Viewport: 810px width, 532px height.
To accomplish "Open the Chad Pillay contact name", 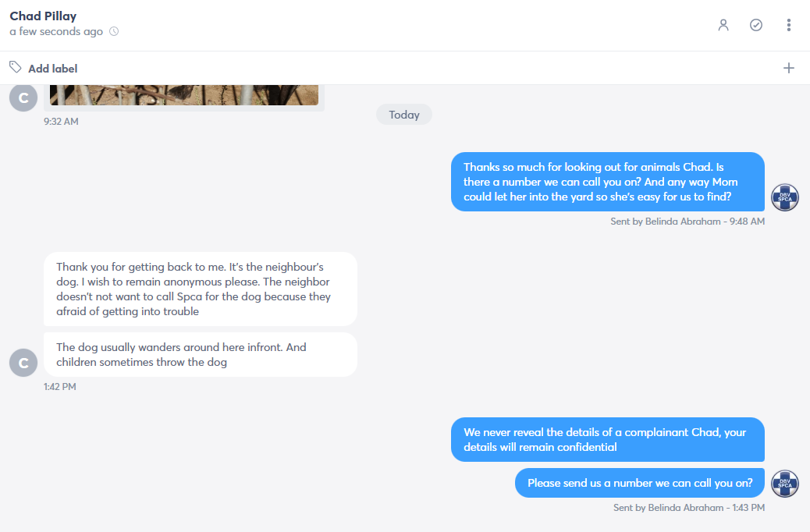I will pyautogui.click(x=43, y=16).
